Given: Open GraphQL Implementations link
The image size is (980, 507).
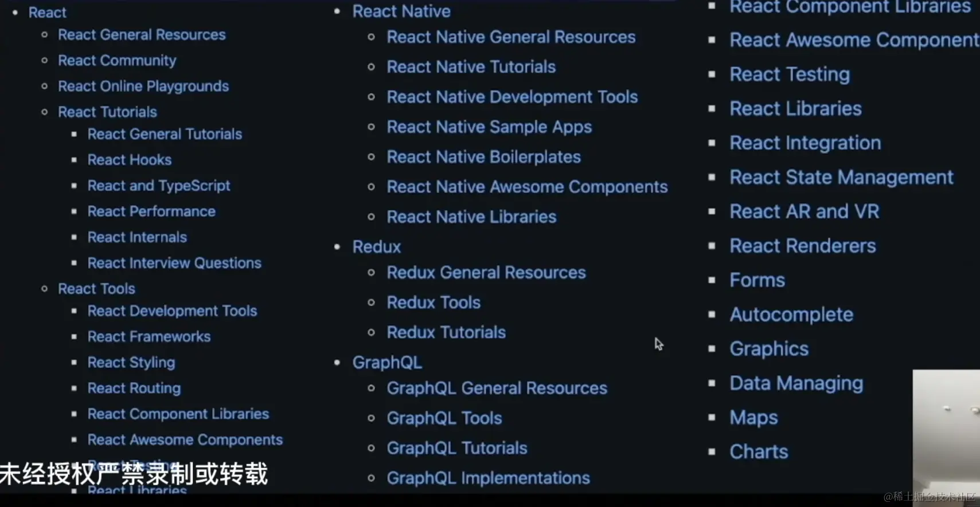Looking at the screenshot, I should pos(488,478).
